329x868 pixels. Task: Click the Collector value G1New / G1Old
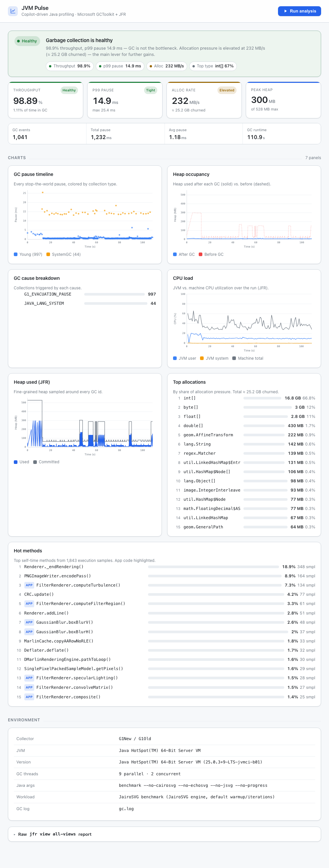135,738
